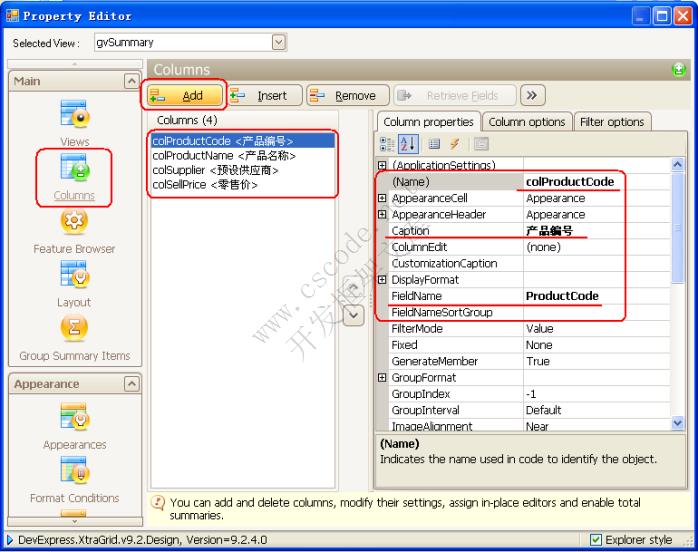Viewport: 698px width, 552px height.
Task: Show Events with the lightning bolt icon
Action: click(x=453, y=144)
